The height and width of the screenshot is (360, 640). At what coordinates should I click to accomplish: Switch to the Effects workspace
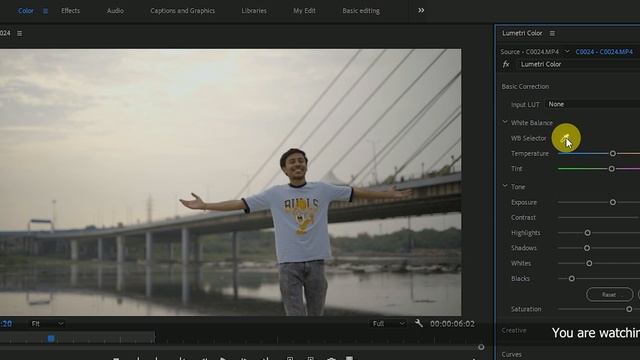pyautogui.click(x=70, y=11)
